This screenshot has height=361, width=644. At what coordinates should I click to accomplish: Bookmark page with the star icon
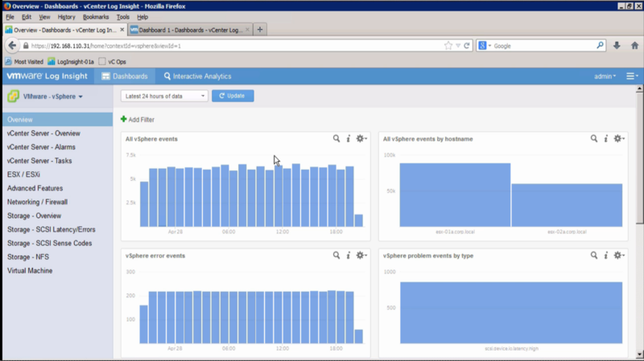pyautogui.click(x=448, y=46)
